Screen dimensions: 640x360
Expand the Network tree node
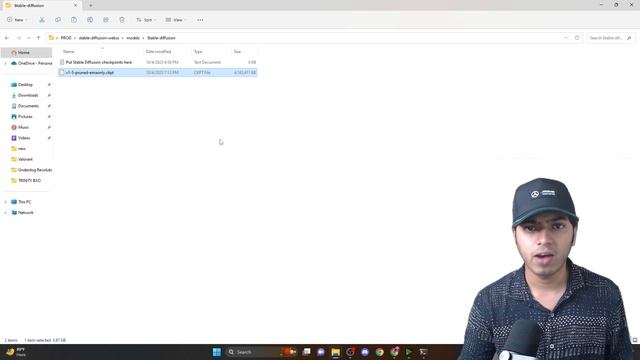coord(5,213)
